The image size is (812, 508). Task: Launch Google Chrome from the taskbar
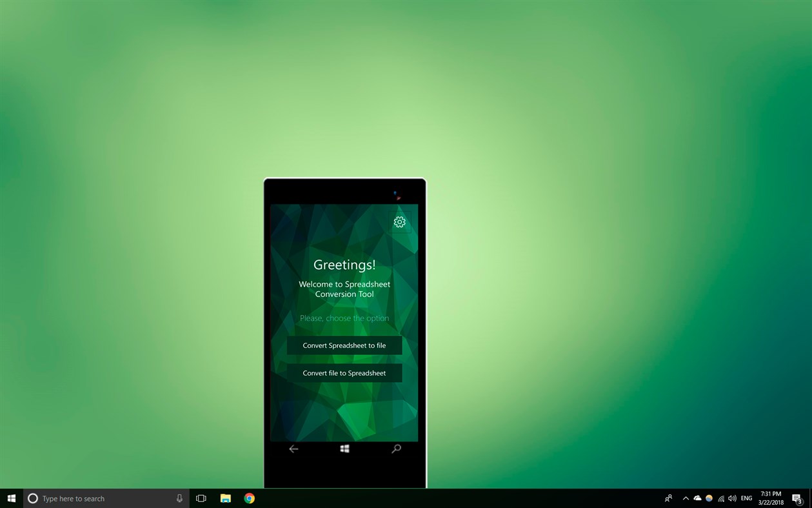pos(249,498)
